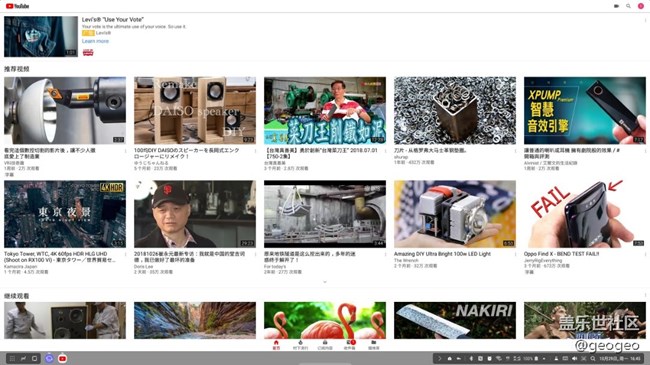Switch to the Library folder tab
The image size is (650, 365).
[374, 345]
